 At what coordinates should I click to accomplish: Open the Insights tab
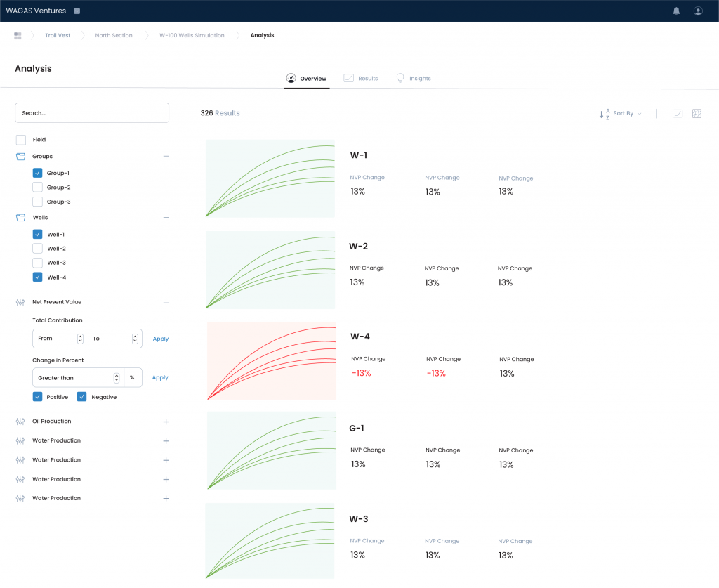click(414, 79)
